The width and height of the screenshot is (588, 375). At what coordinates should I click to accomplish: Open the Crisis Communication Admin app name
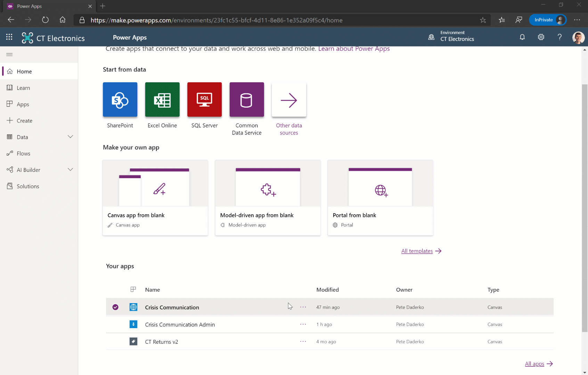(x=180, y=324)
